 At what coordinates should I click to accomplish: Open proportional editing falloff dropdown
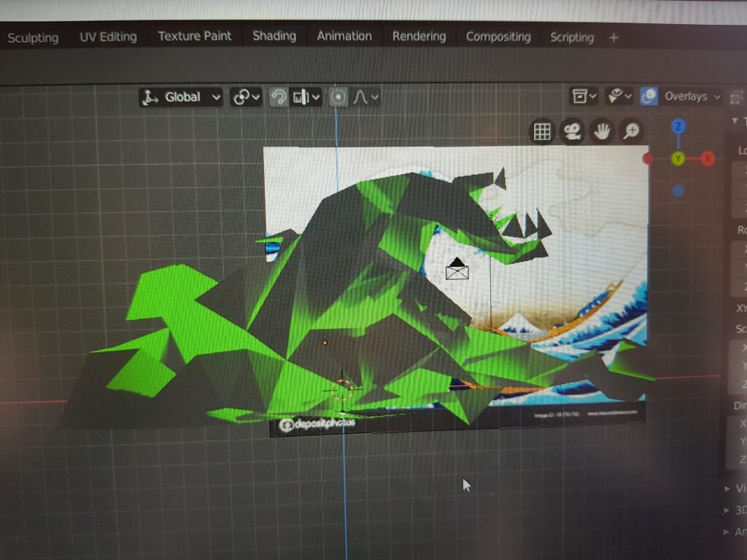point(365,97)
